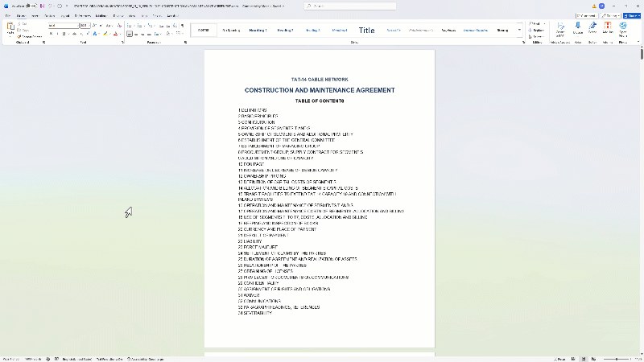
Task: Toggle the AutoSave switch
Action: point(33,6)
